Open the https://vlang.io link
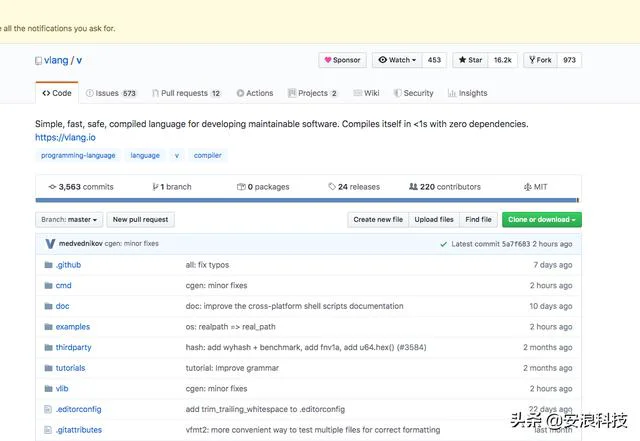The image size is (640, 441). 65,138
